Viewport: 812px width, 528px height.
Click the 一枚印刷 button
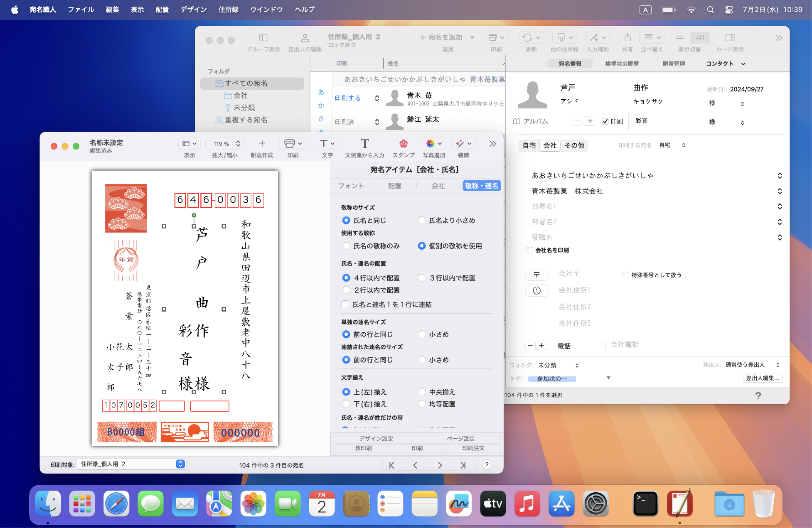(x=361, y=448)
